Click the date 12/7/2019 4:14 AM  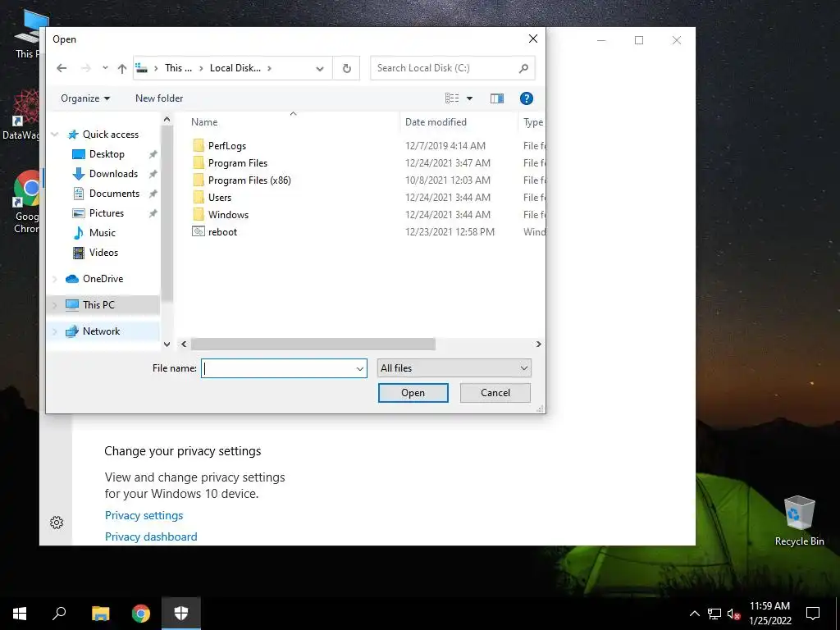445,146
